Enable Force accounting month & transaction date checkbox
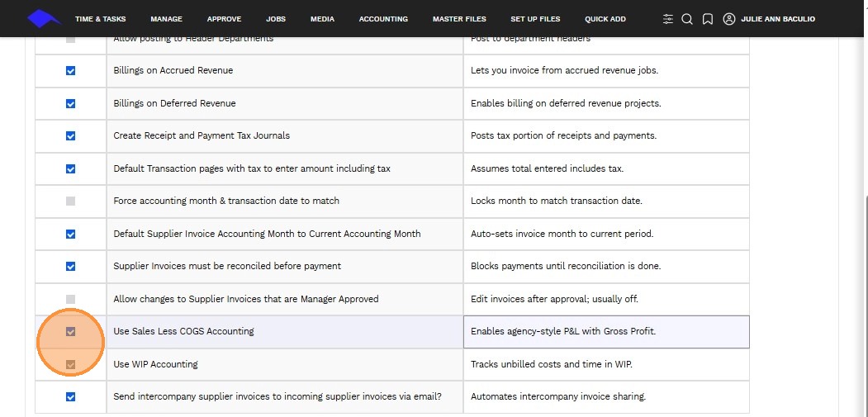 70,201
